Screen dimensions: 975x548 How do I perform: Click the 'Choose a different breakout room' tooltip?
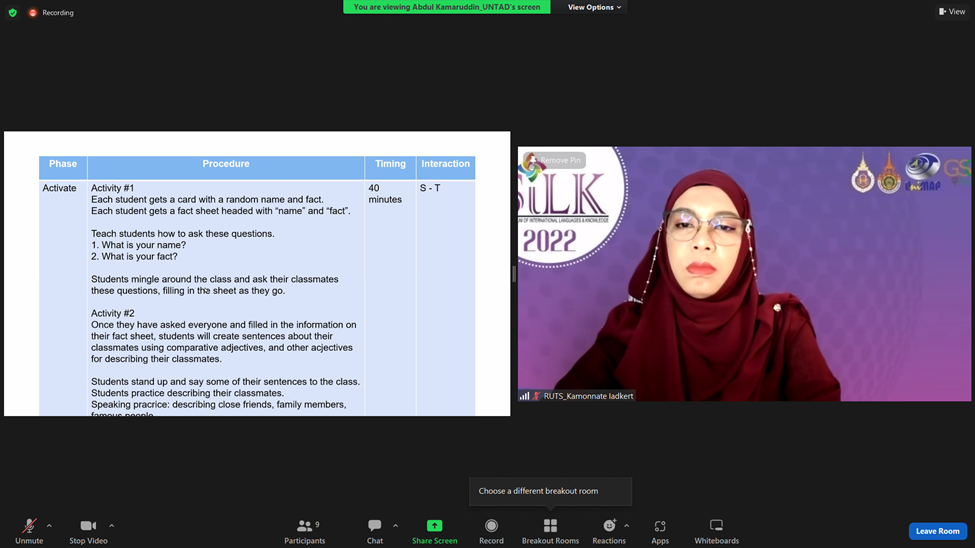(550, 491)
